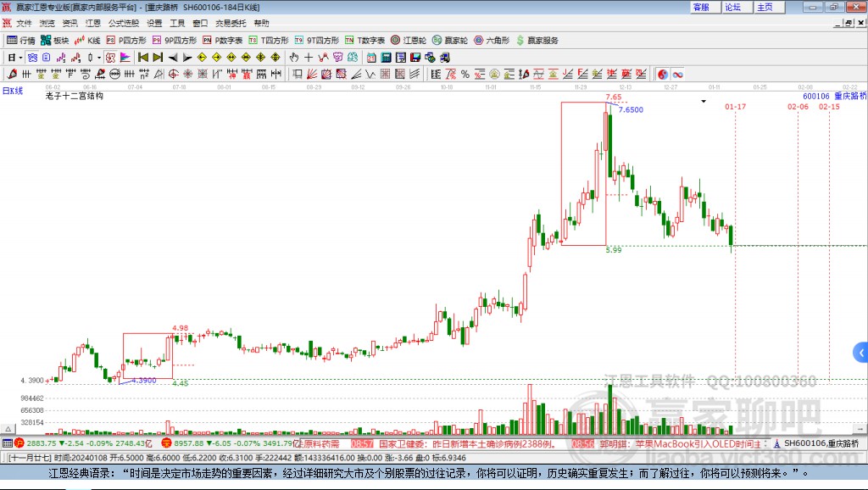
Task: Click the percent sign tool icon
Action: (465, 75)
